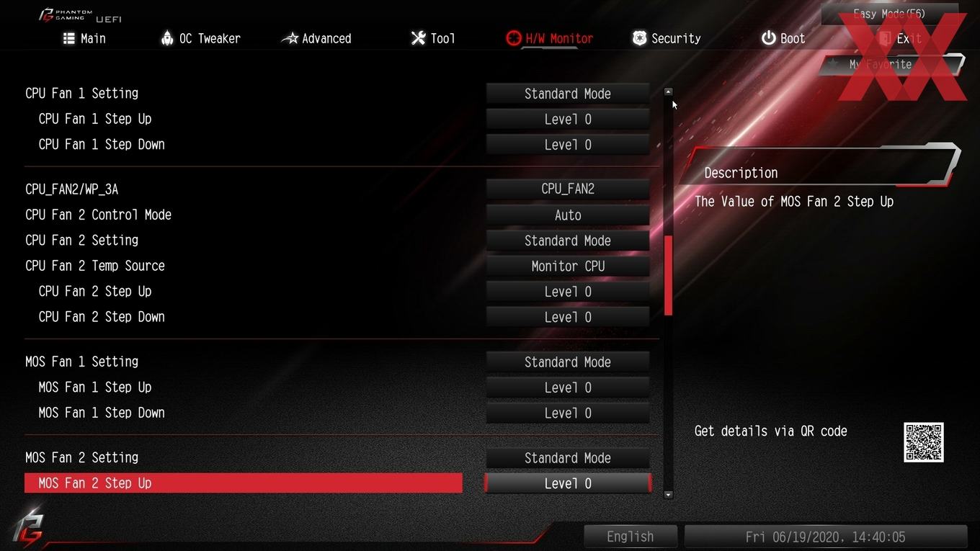Open CPU Fan 1 Setting mode dropdown
The image size is (980, 551).
[x=568, y=94]
